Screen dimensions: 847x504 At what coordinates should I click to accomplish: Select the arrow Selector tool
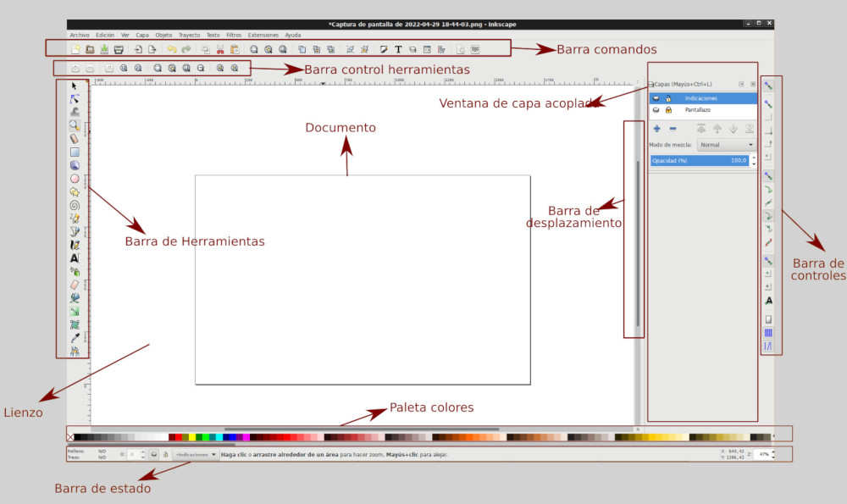click(75, 86)
